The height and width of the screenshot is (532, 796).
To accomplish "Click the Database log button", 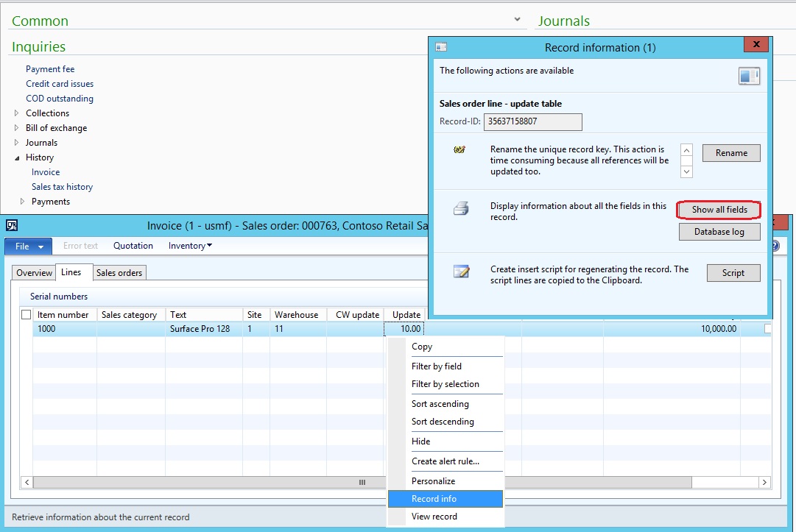I will (x=719, y=231).
